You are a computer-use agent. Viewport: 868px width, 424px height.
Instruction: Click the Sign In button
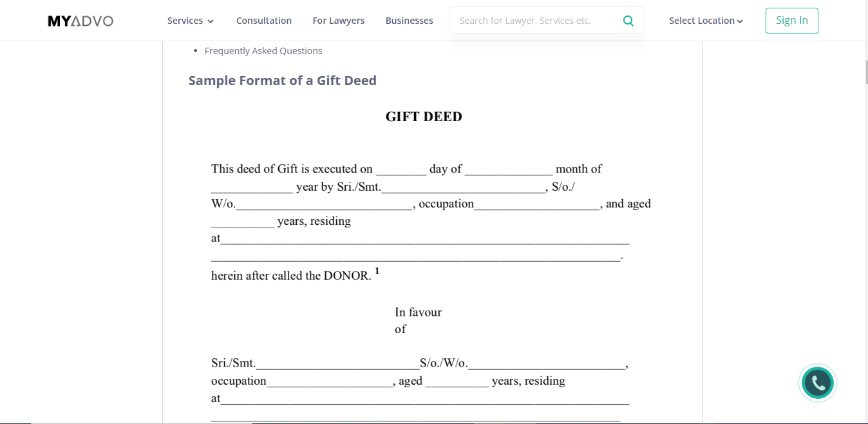point(791,20)
